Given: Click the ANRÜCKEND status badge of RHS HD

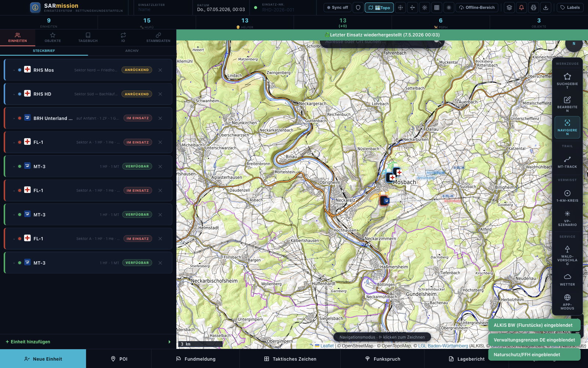Looking at the screenshot, I should click(x=137, y=94).
